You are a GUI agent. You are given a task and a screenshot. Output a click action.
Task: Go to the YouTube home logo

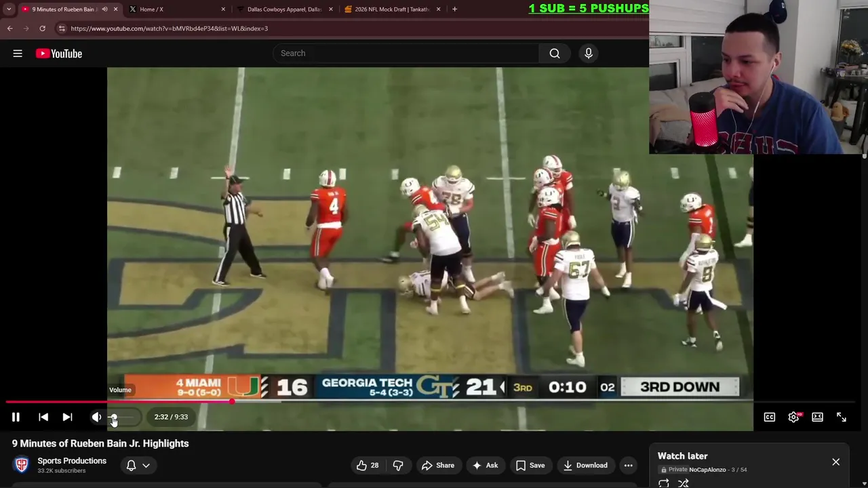pyautogui.click(x=59, y=54)
